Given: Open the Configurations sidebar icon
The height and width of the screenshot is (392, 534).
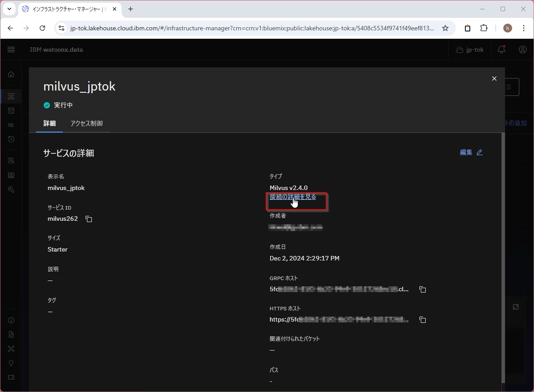Looking at the screenshot, I should [x=11, y=175].
